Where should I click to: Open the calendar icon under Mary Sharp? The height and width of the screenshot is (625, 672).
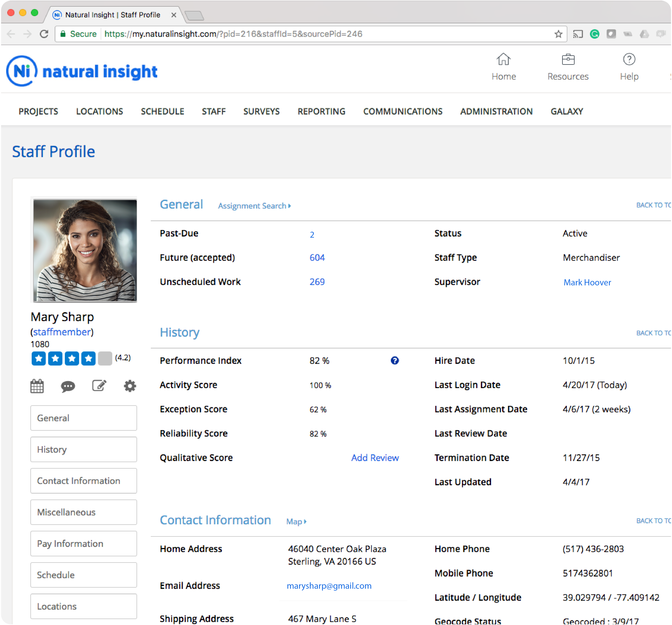37,386
